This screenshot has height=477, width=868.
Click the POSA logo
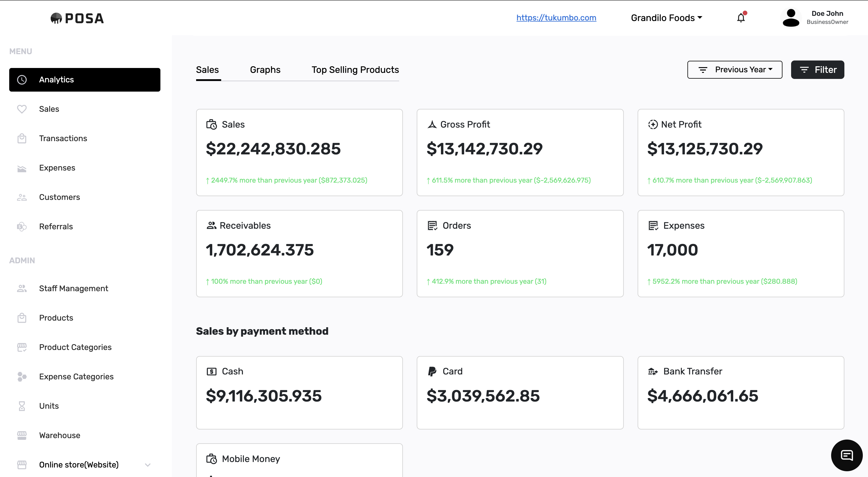77,18
